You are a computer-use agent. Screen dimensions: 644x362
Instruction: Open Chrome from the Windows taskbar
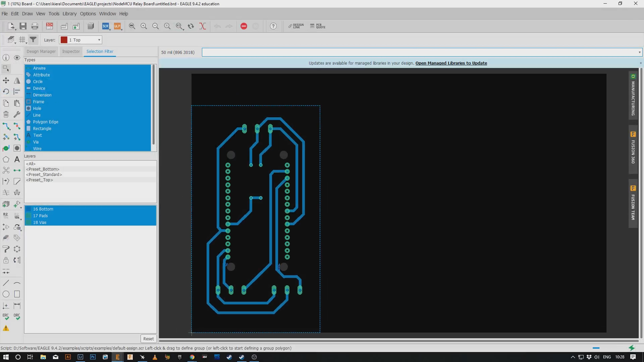(192, 357)
